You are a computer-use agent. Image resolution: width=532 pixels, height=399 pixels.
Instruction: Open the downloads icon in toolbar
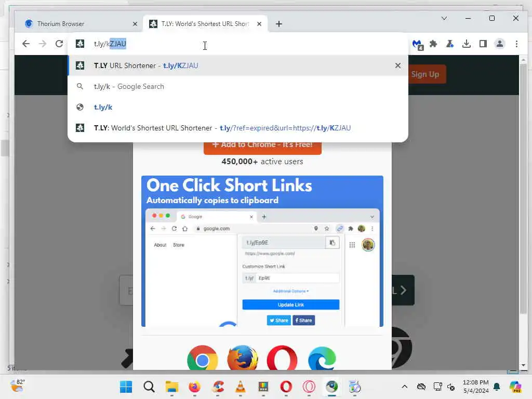click(467, 44)
